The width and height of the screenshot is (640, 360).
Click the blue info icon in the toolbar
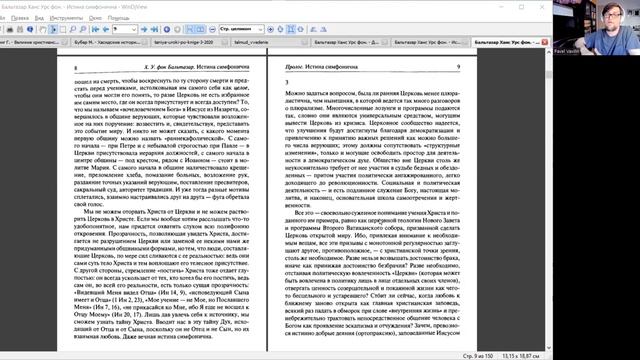click(x=30, y=29)
